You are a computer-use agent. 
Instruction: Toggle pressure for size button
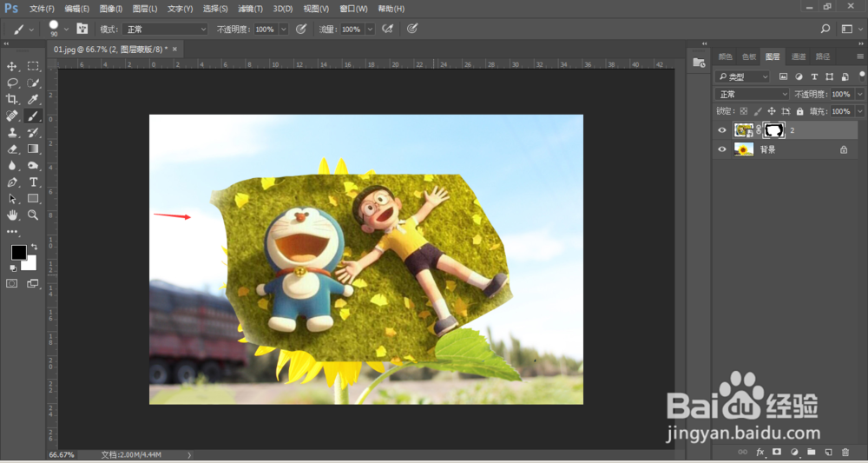coord(411,29)
